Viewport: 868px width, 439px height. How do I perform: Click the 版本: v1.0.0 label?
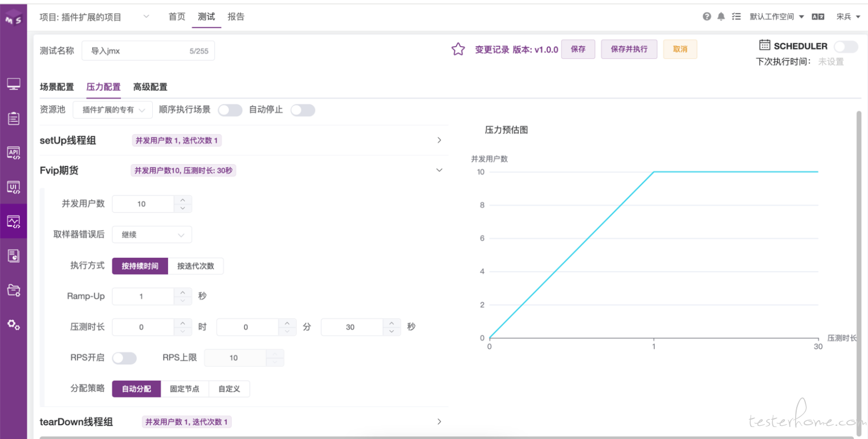[x=536, y=50]
